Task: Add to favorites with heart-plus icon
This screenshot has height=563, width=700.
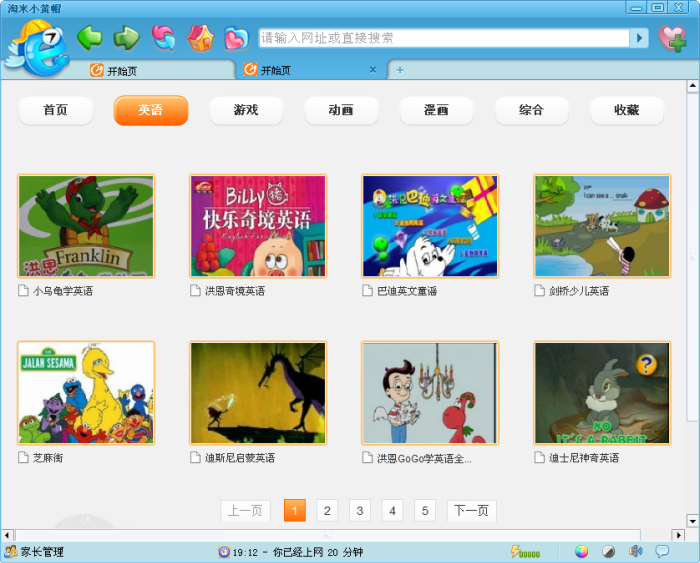Action: (x=673, y=38)
